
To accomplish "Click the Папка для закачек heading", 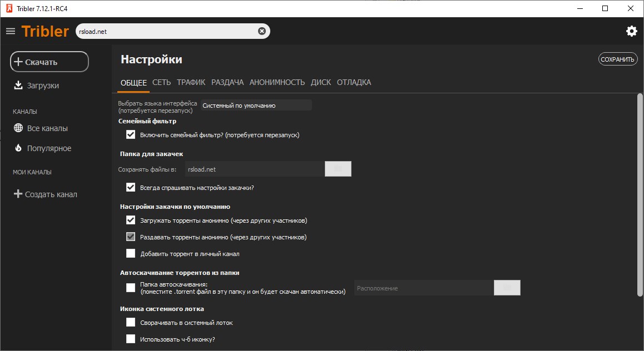I will click(152, 154).
